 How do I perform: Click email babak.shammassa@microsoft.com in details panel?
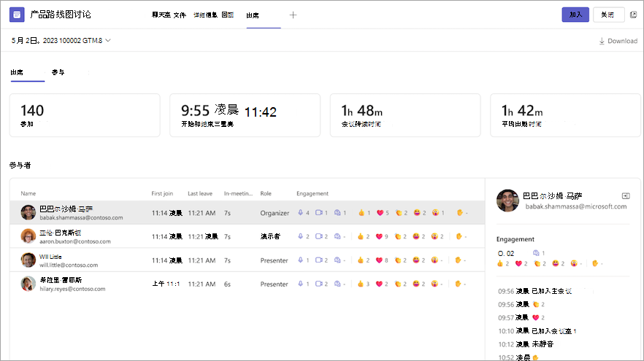tap(576, 207)
